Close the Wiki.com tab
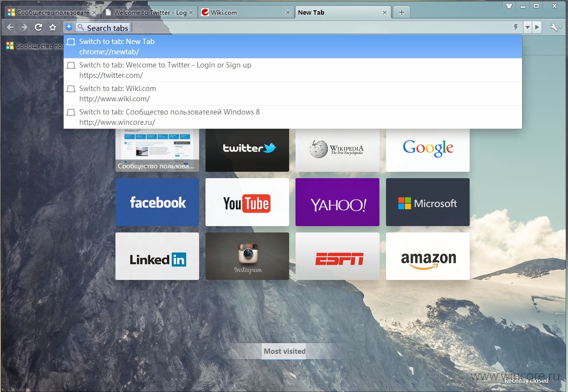 (x=288, y=12)
